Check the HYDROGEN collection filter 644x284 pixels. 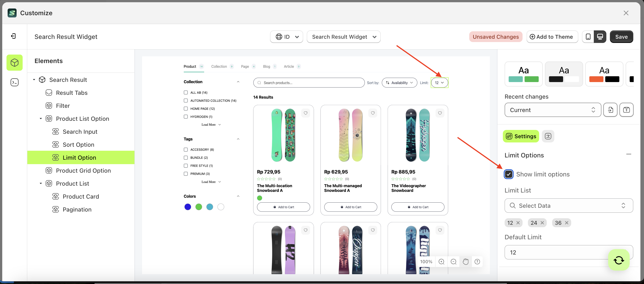click(186, 117)
